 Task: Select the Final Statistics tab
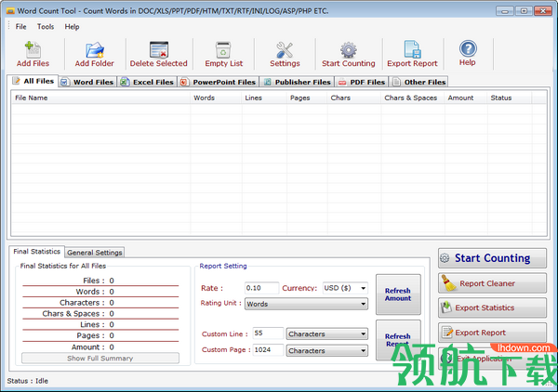point(36,251)
